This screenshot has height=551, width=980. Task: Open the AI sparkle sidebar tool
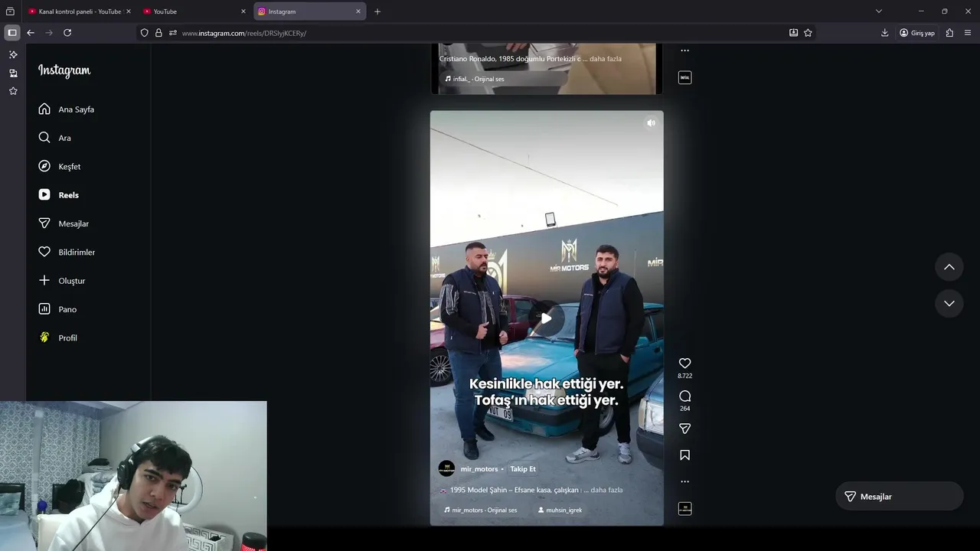[13, 55]
